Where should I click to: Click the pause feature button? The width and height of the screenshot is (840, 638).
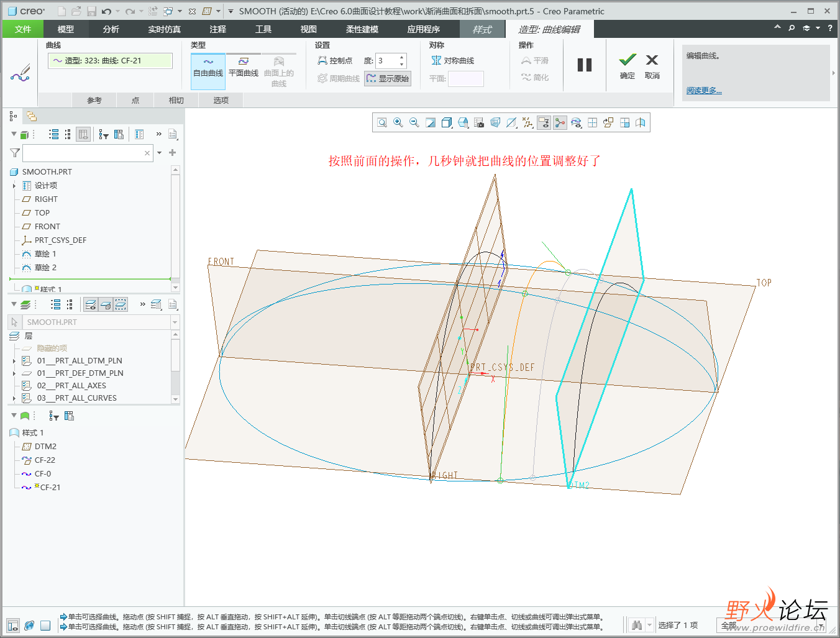[x=585, y=65]
